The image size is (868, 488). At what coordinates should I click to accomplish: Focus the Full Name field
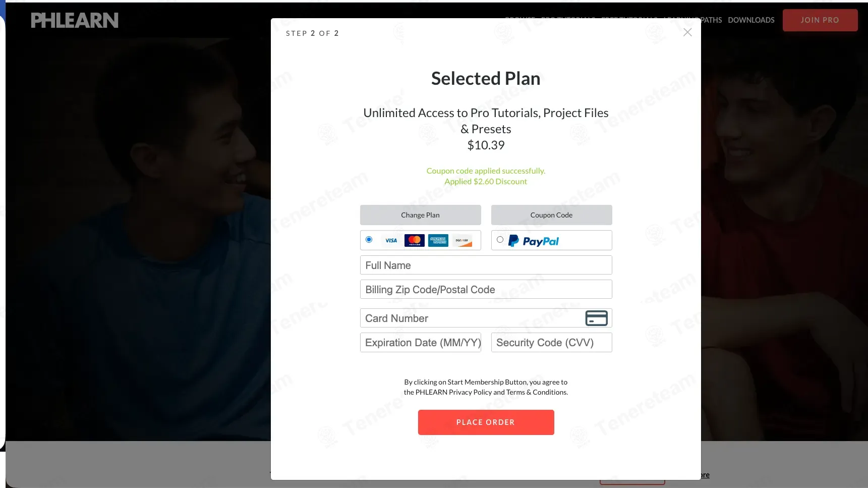(x=486, y=265)
